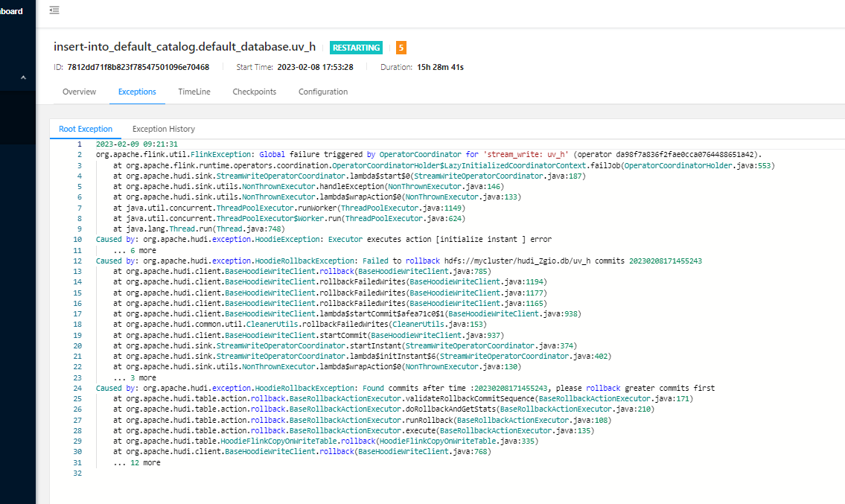Collapse the sidebar section chevron arrow

point(23,77)
